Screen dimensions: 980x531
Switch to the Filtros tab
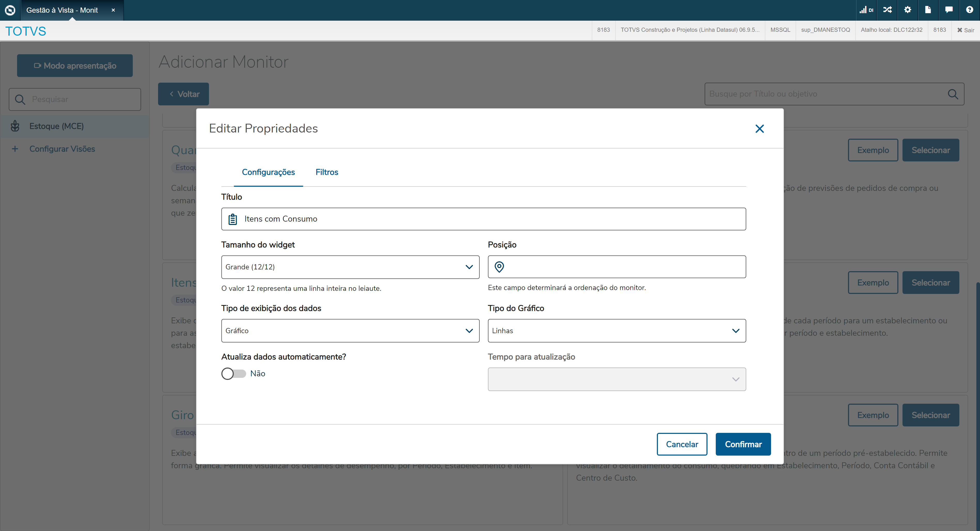(326, 172)
